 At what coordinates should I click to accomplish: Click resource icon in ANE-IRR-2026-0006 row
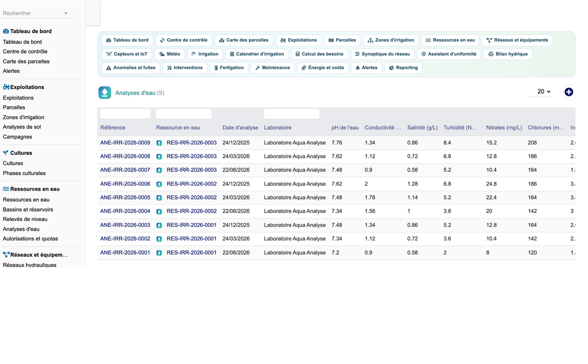(159, 184)
